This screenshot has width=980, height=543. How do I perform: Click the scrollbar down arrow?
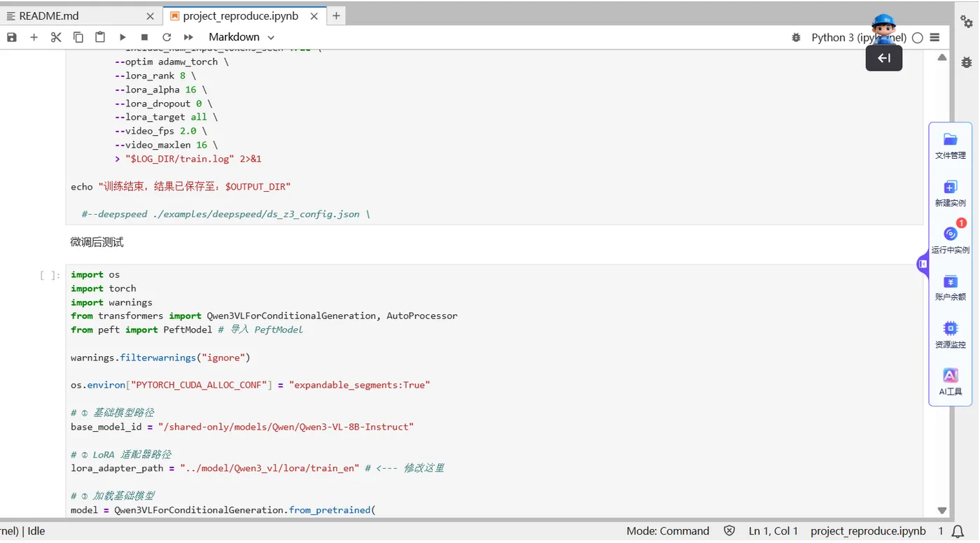tap(942, 511)
